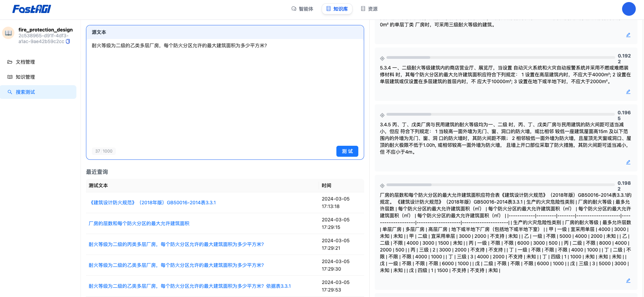Click the score 0.1922
644x297 pixels.
coord(624,59)
